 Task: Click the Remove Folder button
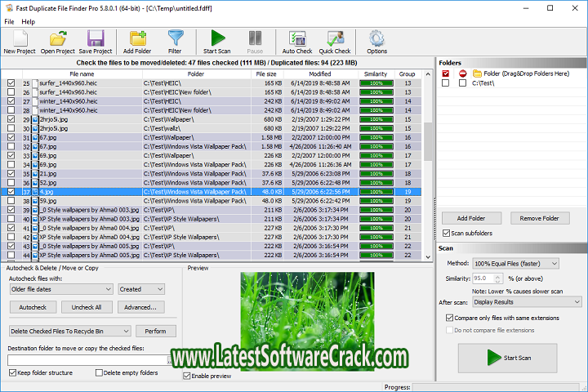(540, 218)
